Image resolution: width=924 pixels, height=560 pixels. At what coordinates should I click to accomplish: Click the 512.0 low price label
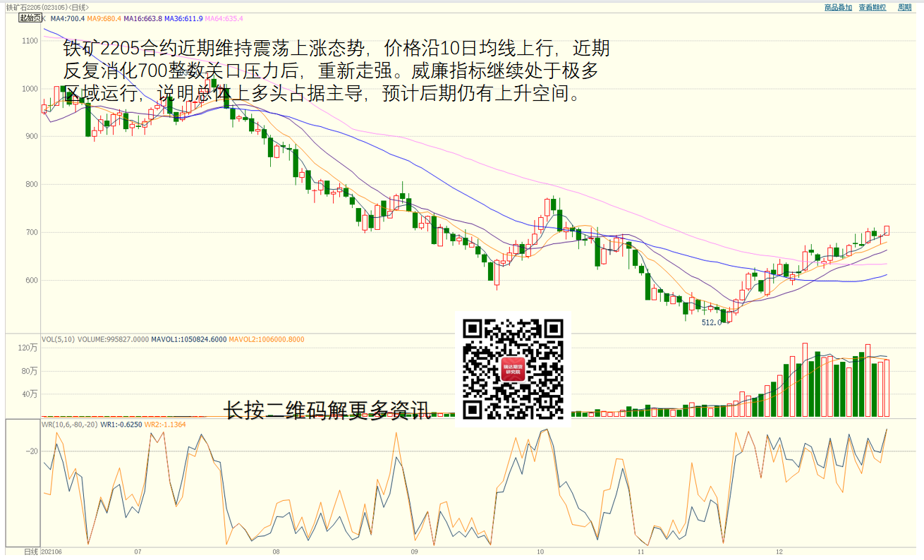(x=711, y=322)
